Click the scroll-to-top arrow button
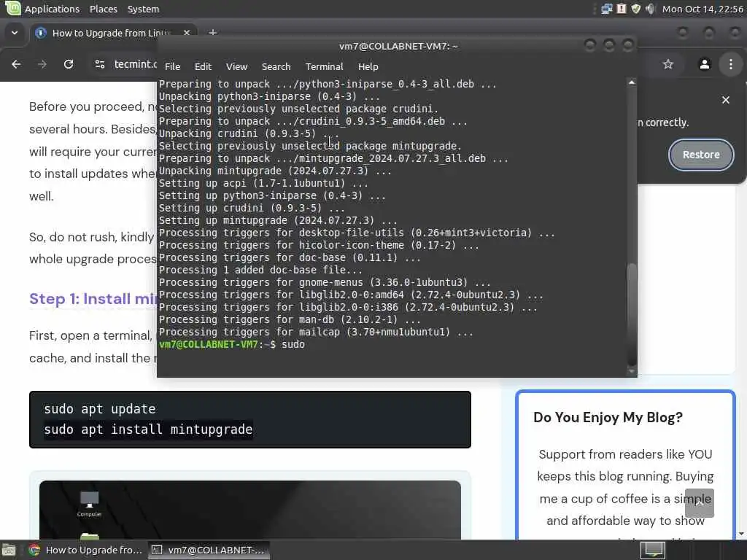The height and width of the screenshot is (560, 747). click(699, 503)
